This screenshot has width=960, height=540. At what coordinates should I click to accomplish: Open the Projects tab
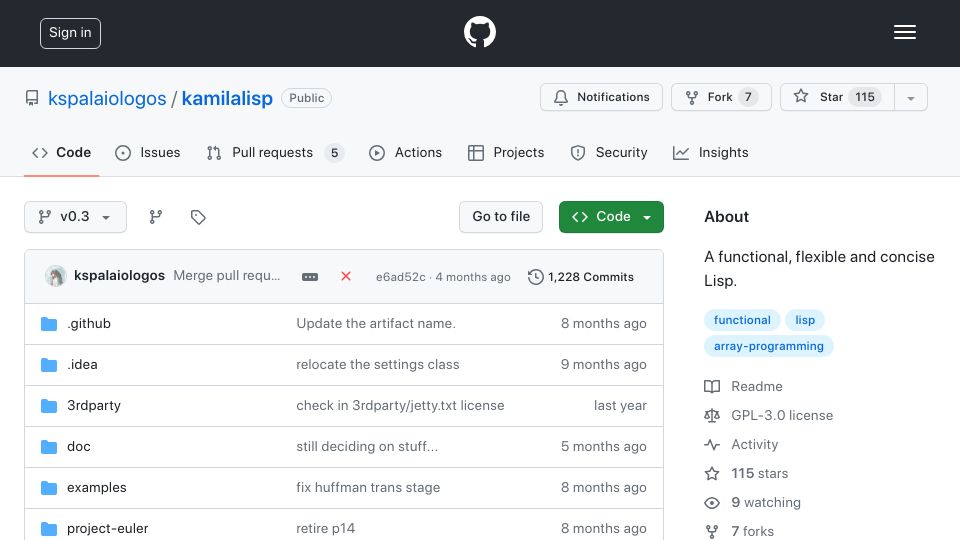[506, 152]
